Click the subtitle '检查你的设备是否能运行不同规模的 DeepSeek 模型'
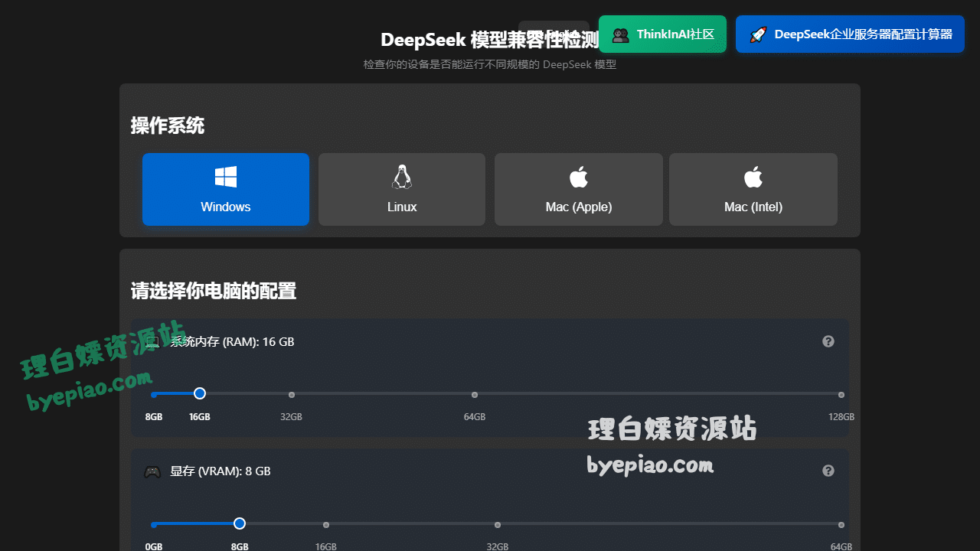The width and height of the screenshot is (980, 551). pos(490,64)
